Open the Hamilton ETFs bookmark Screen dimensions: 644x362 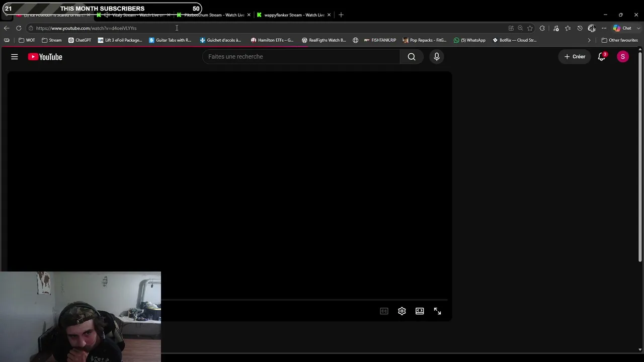(x=272, y=40)
